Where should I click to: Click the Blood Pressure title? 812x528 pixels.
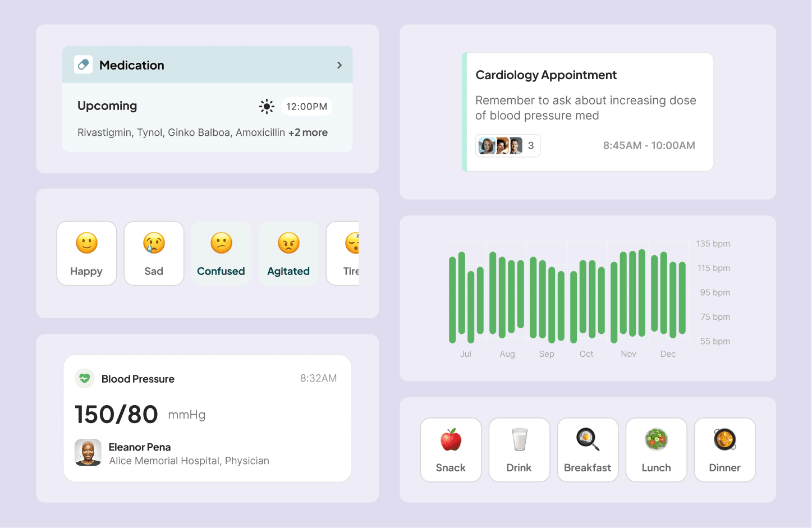pyautogui.click(x=138, y=379)
